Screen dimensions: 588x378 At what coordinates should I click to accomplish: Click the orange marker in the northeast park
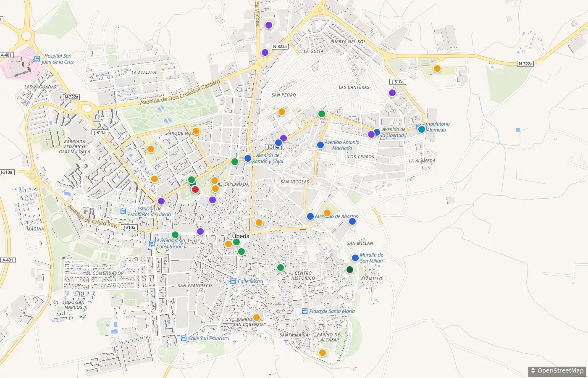point(437,68)
